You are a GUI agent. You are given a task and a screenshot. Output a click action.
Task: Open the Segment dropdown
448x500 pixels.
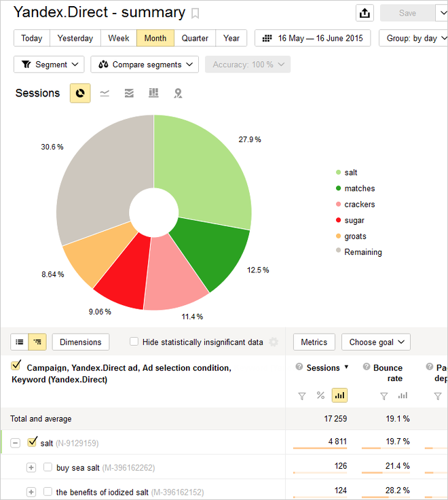click(x=49, y=65)
